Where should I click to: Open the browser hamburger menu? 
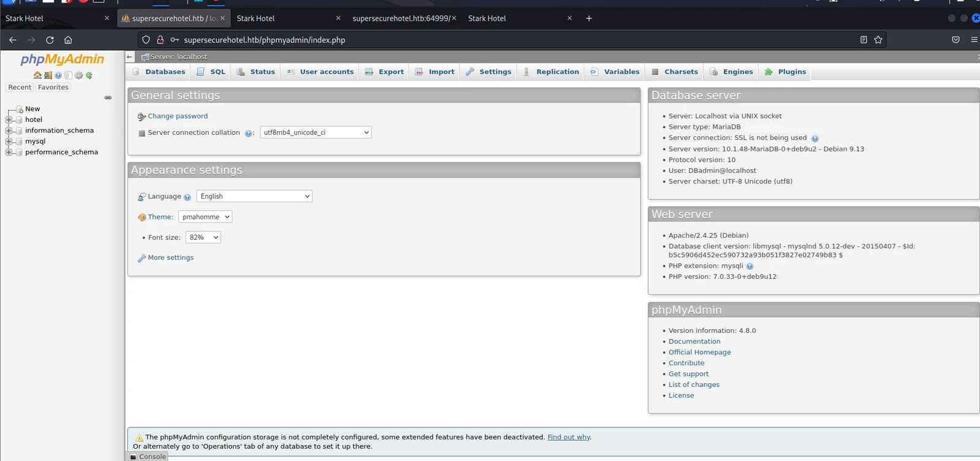pyautogui.click(x=974, y=40)
